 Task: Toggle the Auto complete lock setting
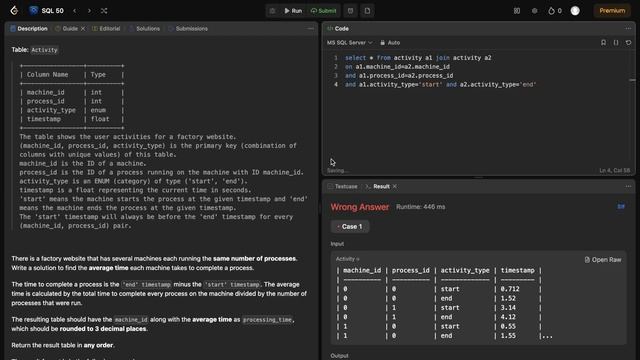390,42
